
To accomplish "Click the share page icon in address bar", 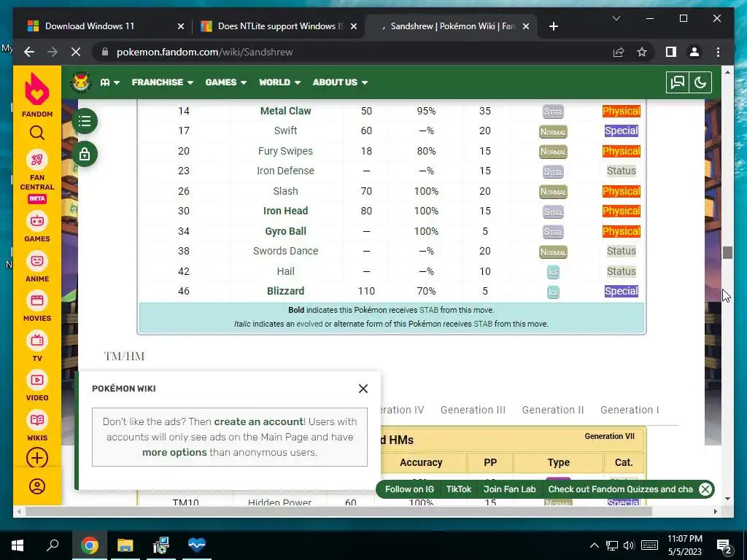I will coord(619,52).
